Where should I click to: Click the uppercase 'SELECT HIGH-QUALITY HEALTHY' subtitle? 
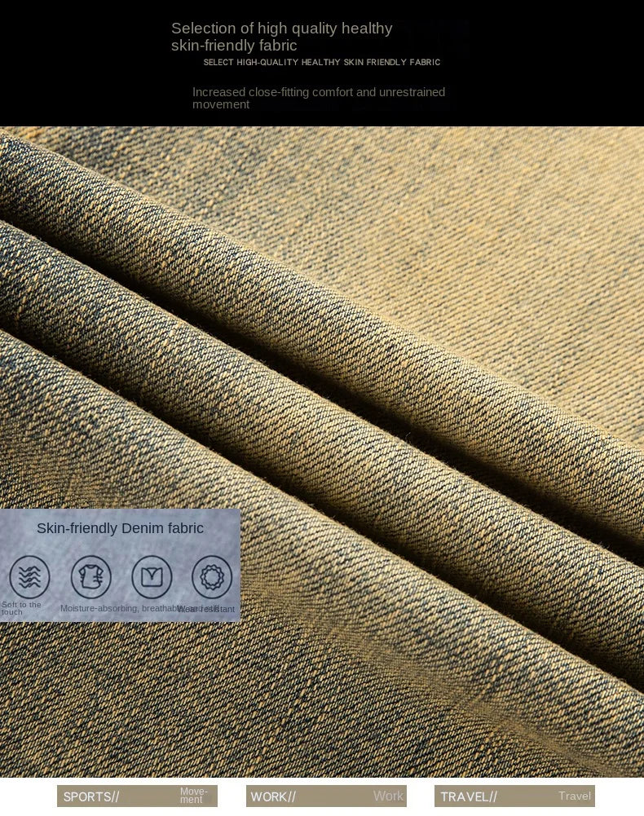(322, 62)
